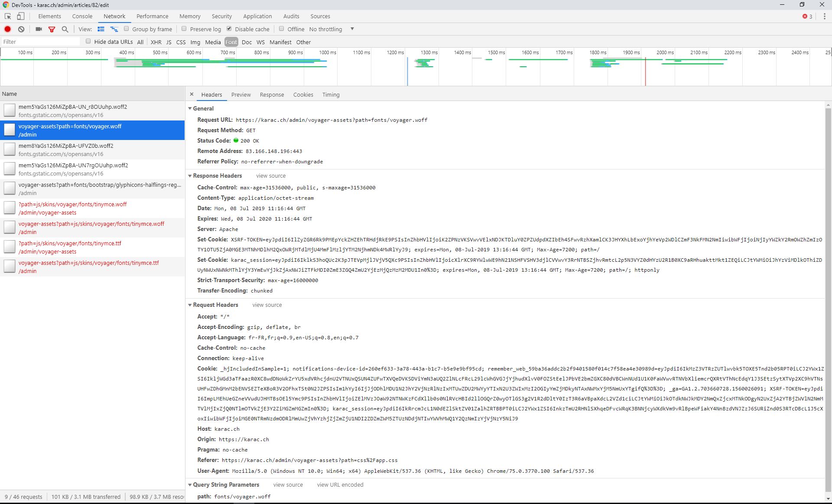Switch to the Console panel
The image size is (832, 504).
tap(82, 16)
